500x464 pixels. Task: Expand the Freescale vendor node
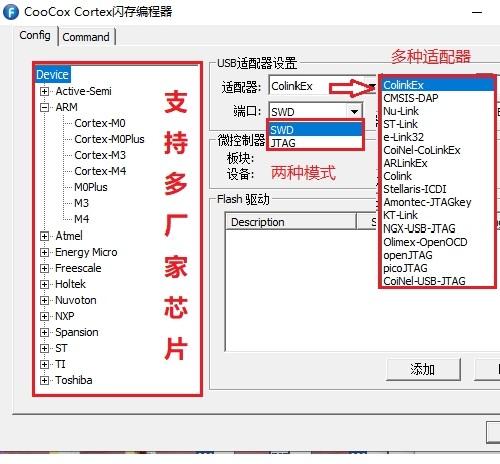44,268
